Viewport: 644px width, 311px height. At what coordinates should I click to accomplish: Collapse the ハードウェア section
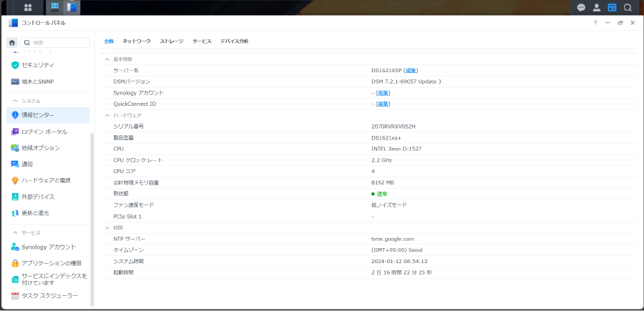pos(107,115)
